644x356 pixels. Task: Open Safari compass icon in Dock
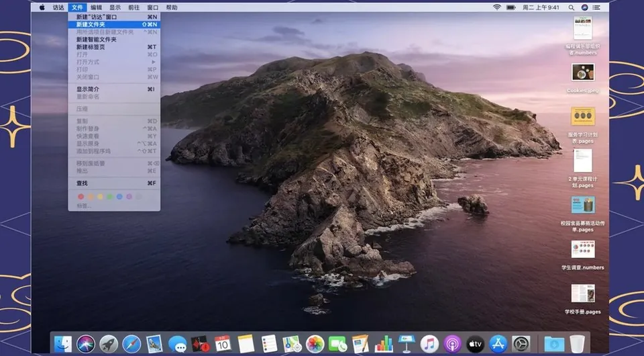[131, 344]
